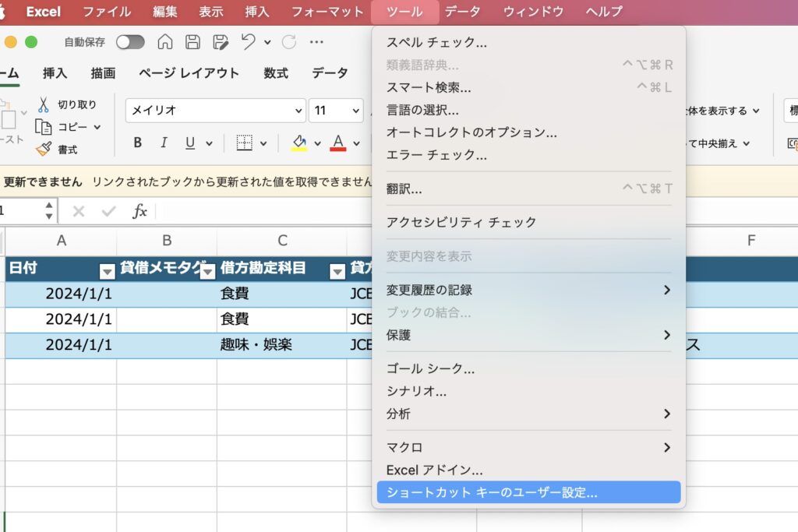
Task: Choose ゴール シーク... menu item
Action: [x=529, y=368]
